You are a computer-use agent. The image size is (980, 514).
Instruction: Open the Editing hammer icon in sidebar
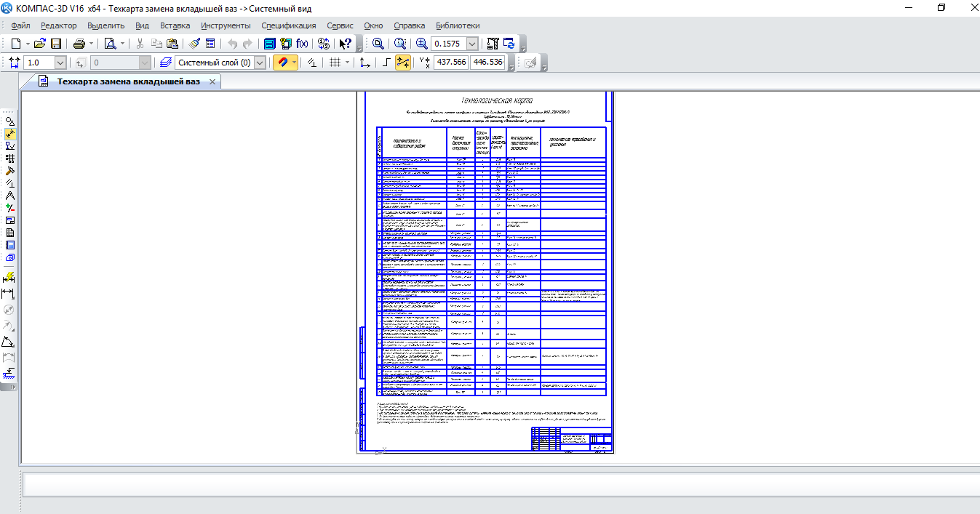pos(10,171)
